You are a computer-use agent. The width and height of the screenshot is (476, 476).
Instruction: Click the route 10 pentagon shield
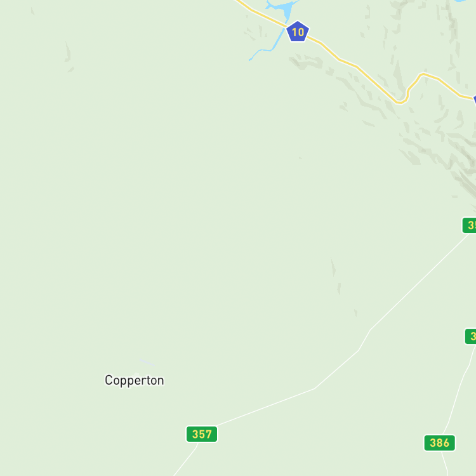[x=298, y=32]
